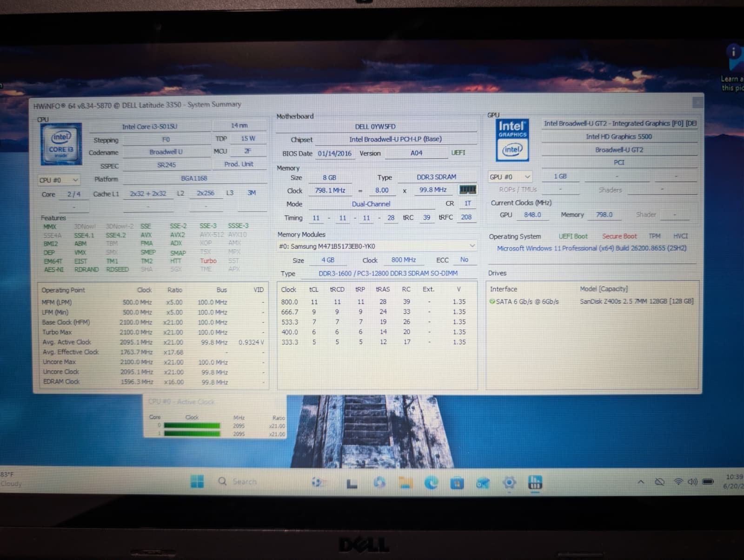
Task: Open the GPU #0 selector dropdown
Action: coord(510,177)
